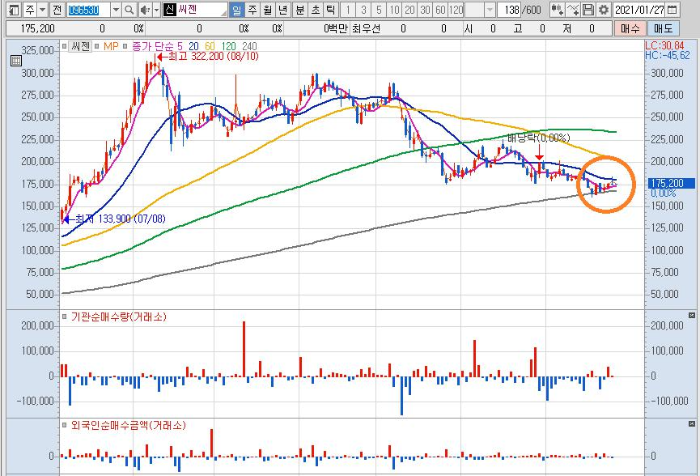Select the 120 interval button
700x476 pixels.
[x=456, y=9]
